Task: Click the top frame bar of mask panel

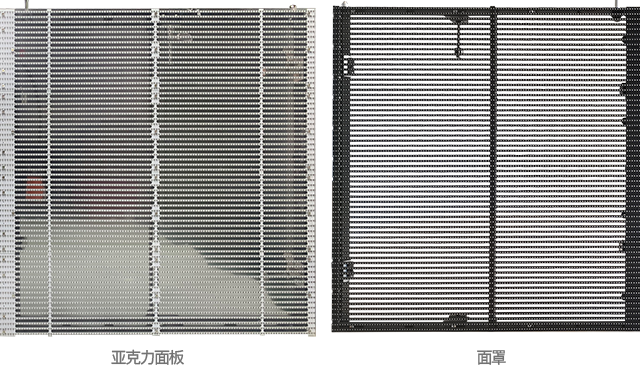Action: (x=486, y=11)
